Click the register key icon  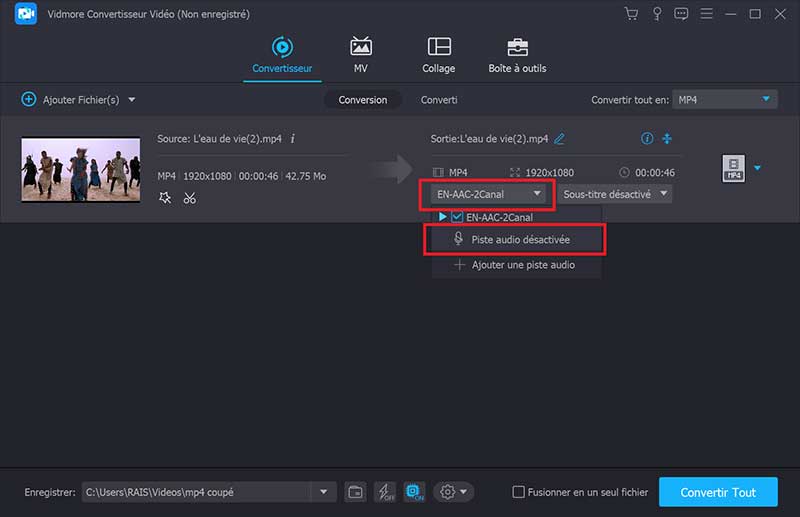pos(657,14)
